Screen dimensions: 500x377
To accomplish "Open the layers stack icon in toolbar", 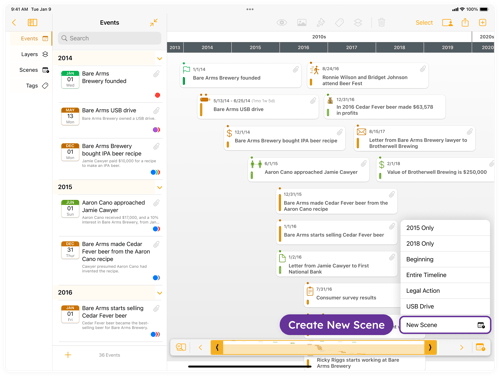I will point(358,22).
